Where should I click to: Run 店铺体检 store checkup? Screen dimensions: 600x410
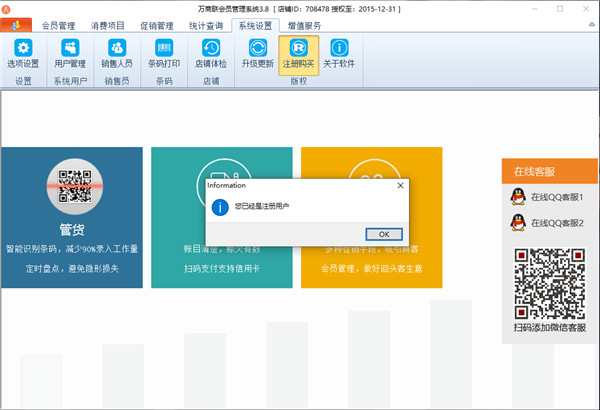point(211,53)
